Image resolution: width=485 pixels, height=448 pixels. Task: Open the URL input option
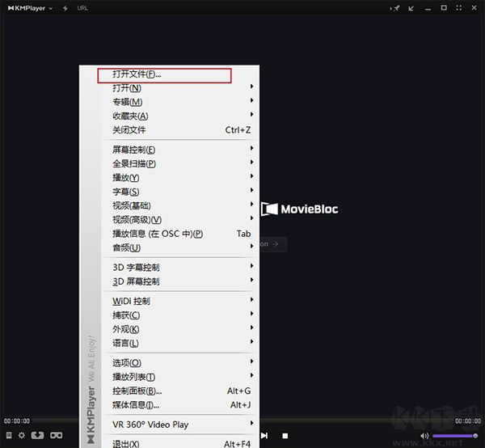point(82,8)
